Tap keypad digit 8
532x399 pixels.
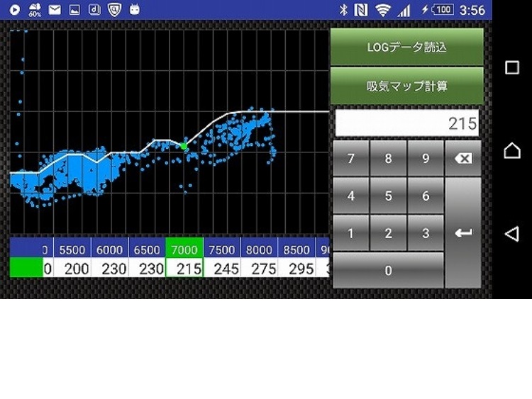click(389, 159)
